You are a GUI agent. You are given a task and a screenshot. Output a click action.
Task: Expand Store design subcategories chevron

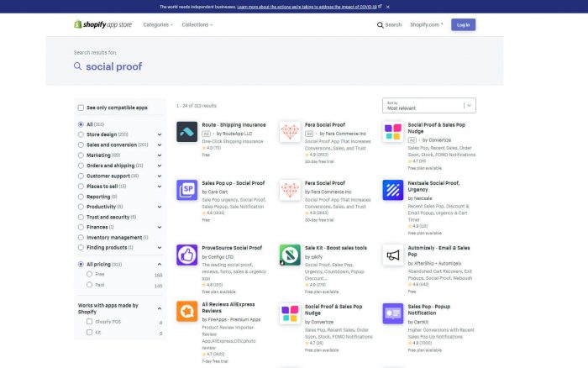160,134
